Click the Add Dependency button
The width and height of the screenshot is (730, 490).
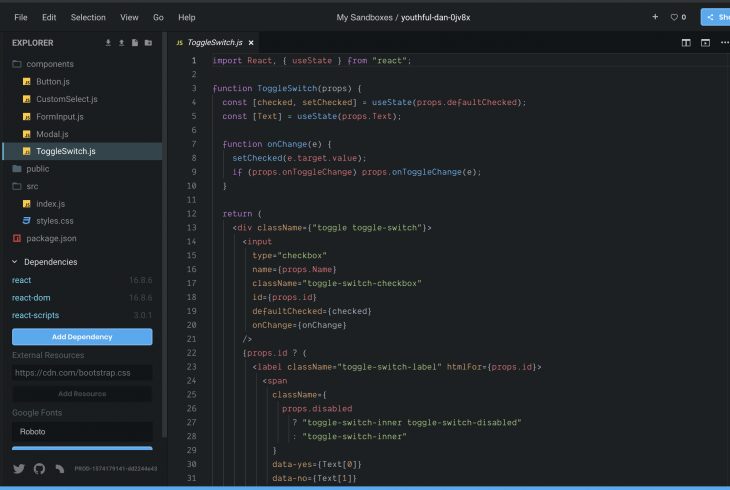82,337
